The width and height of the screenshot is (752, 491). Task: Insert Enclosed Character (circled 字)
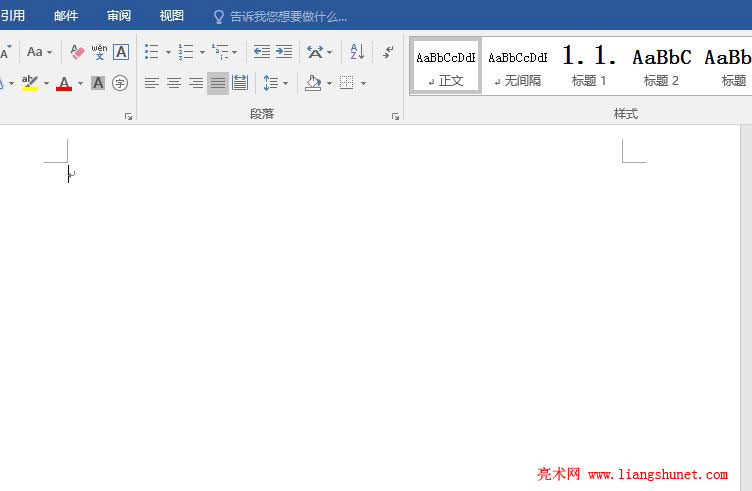click(x=120, y=83)
